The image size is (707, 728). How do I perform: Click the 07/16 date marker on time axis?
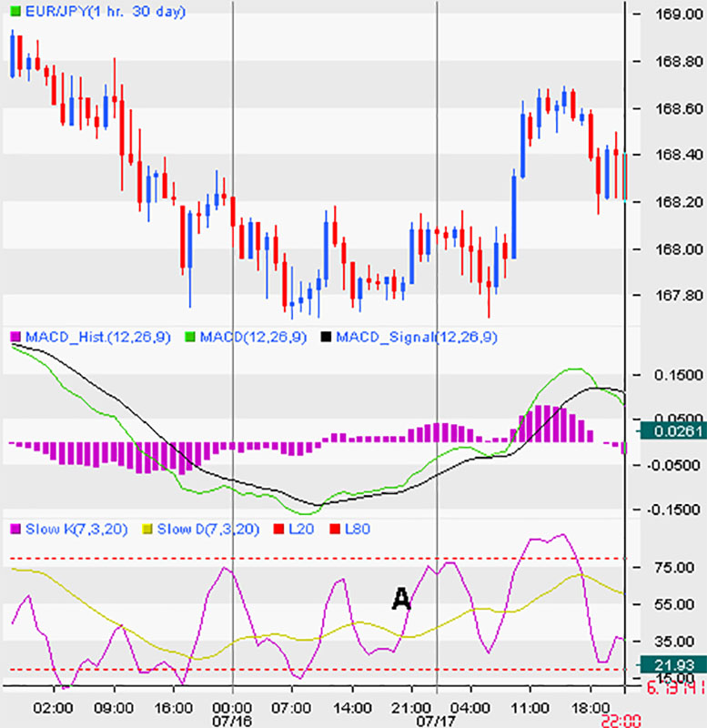coord(232,722)
